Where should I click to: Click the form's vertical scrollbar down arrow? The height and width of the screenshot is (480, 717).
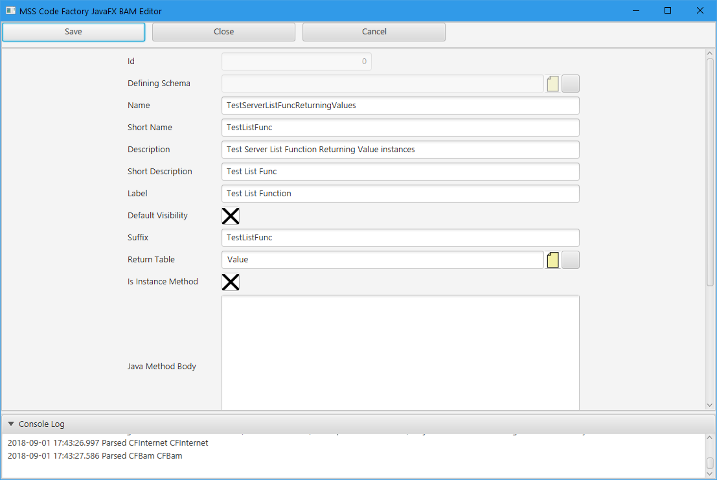pyautogui.click(x=710, y=405)
